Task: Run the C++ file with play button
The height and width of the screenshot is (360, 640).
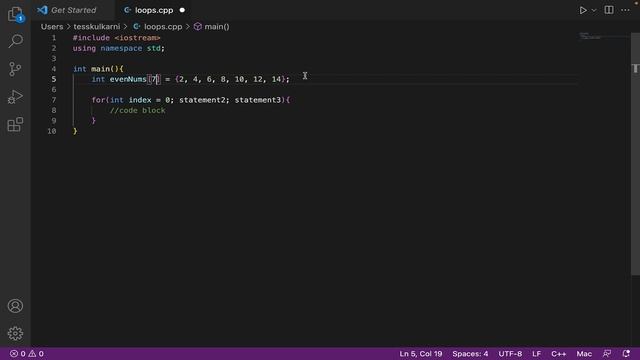Action: pos(583,10)
